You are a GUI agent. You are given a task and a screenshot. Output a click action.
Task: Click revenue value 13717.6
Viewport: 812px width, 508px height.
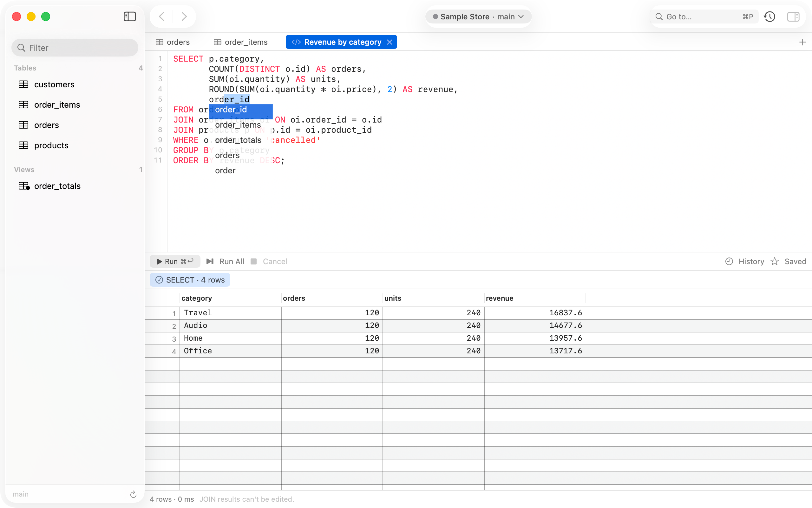[x=565, y=351]
